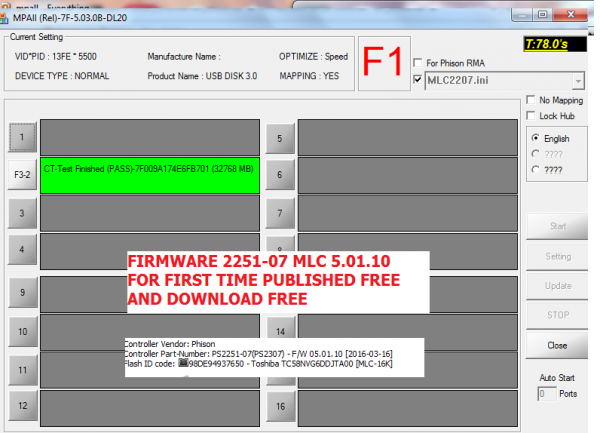
Task: Click port button 14
Action: point(280,329)
